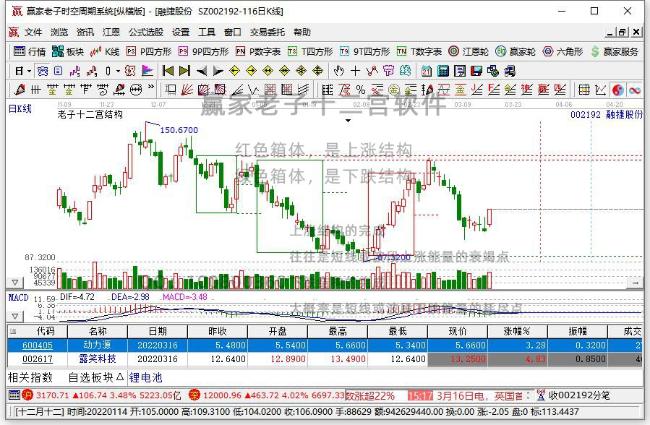Open the T数字表 tool
The height and width of the screenshot is (425, 650).
point(419,51)
